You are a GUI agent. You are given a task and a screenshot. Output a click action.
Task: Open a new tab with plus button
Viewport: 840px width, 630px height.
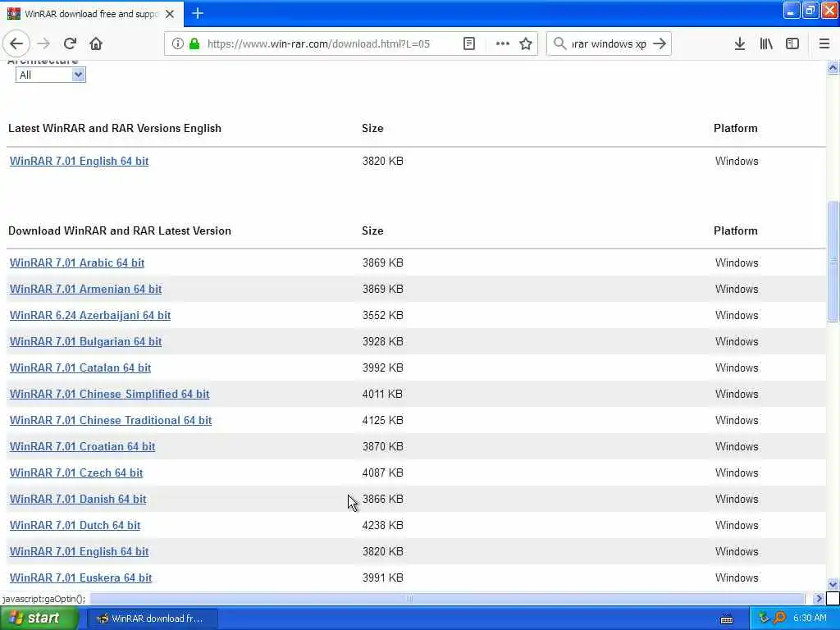(198, 13)
